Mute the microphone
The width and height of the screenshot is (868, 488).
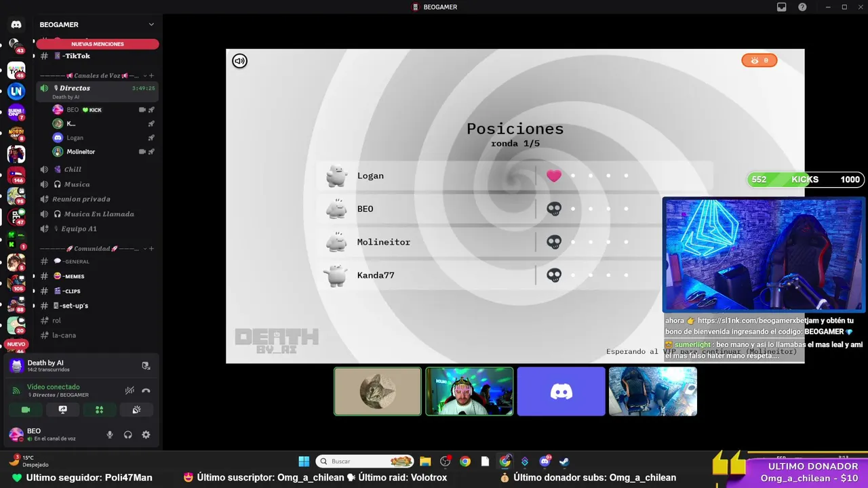click(x=110, y=434)
